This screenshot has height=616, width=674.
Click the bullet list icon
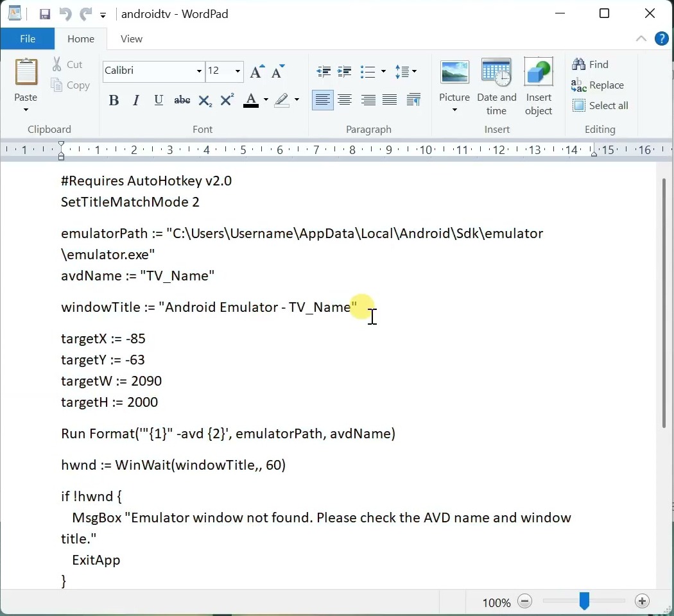pos(368,71)
